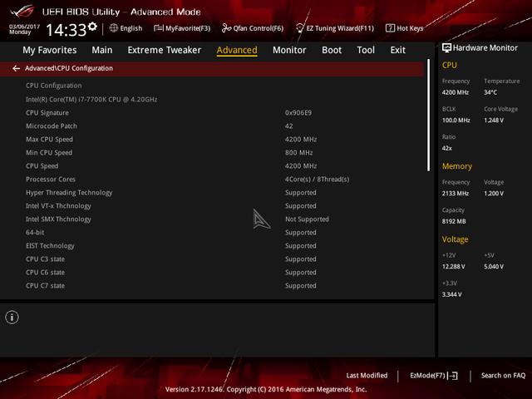Click the Advanced\CPU Configuration breadcrumb
Screen dimensions: 532x399
[x=69, y=68]
